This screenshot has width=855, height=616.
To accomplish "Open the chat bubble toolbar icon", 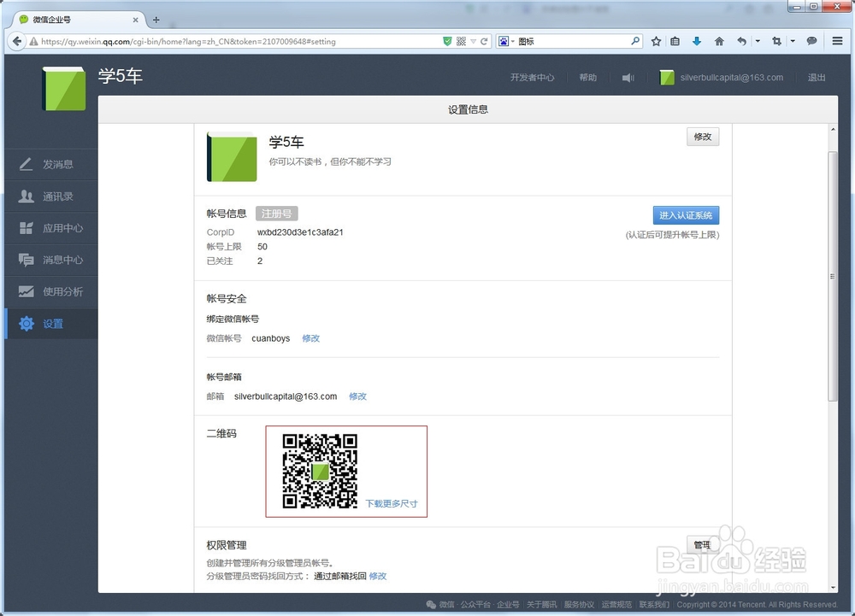I will click(811, 41).
